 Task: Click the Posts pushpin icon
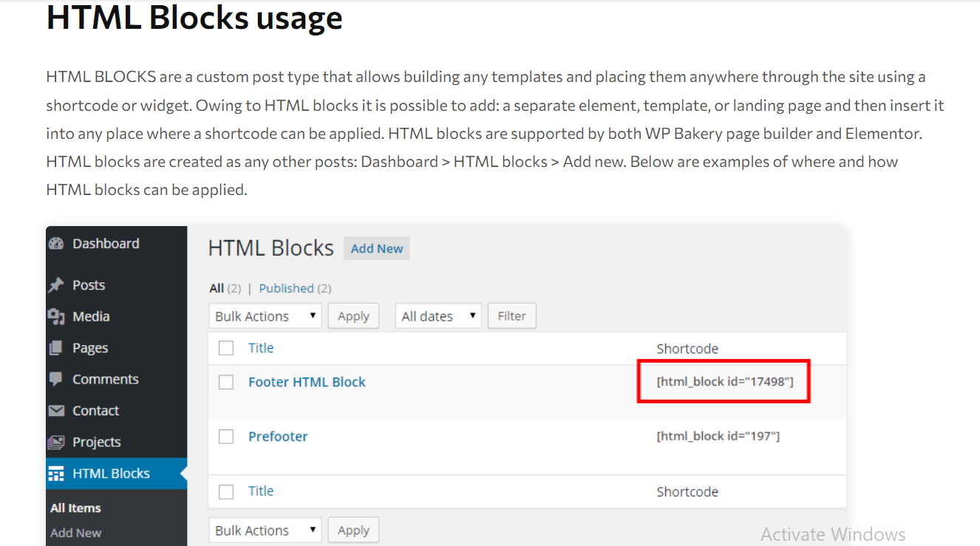[x=56, y=285]
